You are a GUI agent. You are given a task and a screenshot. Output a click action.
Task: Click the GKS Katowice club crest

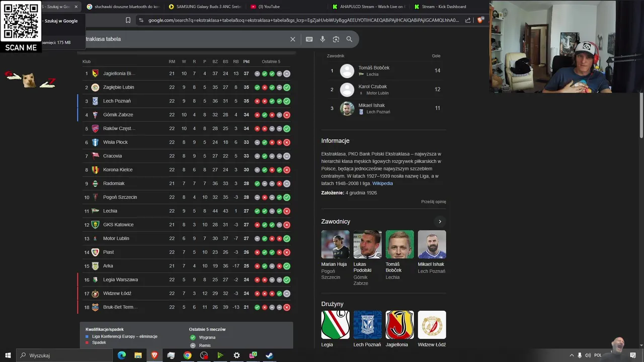coord(95,225)
